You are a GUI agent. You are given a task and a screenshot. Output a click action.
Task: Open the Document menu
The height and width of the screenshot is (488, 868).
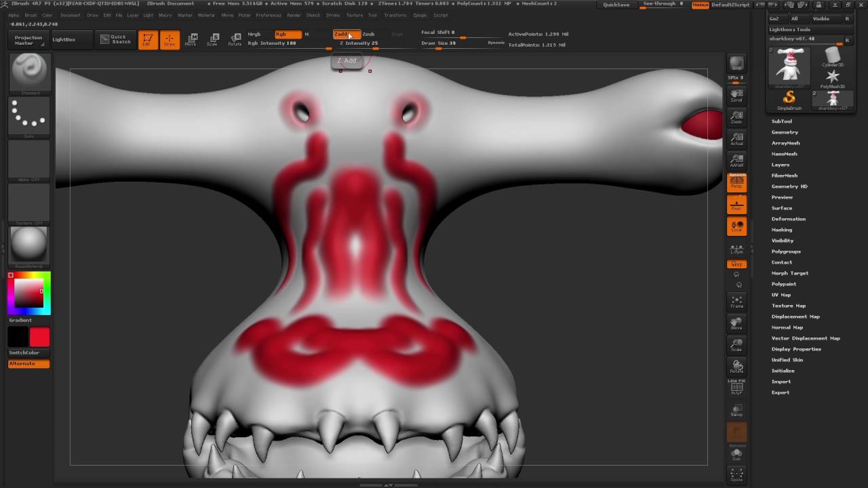click(70, 15)
